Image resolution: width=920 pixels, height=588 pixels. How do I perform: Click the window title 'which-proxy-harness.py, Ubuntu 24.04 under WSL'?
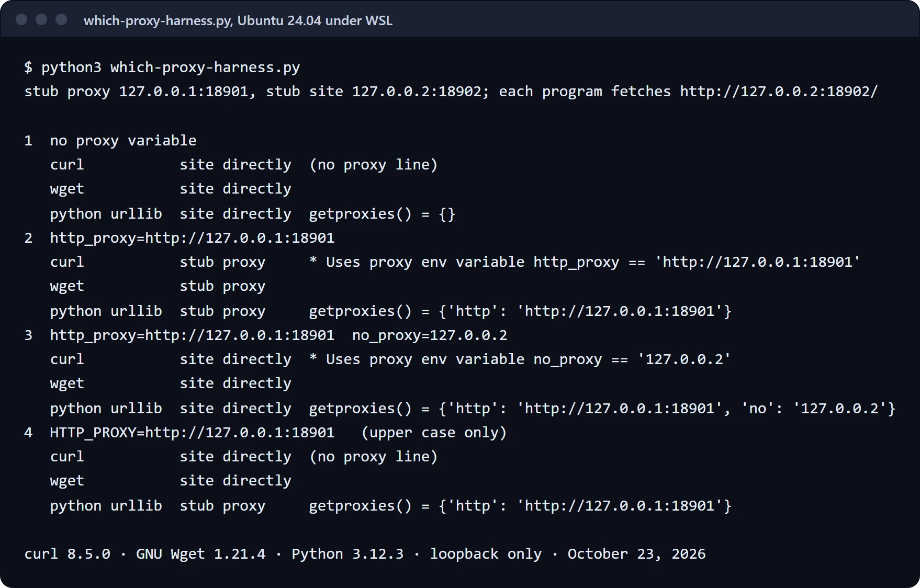point(238,20)
